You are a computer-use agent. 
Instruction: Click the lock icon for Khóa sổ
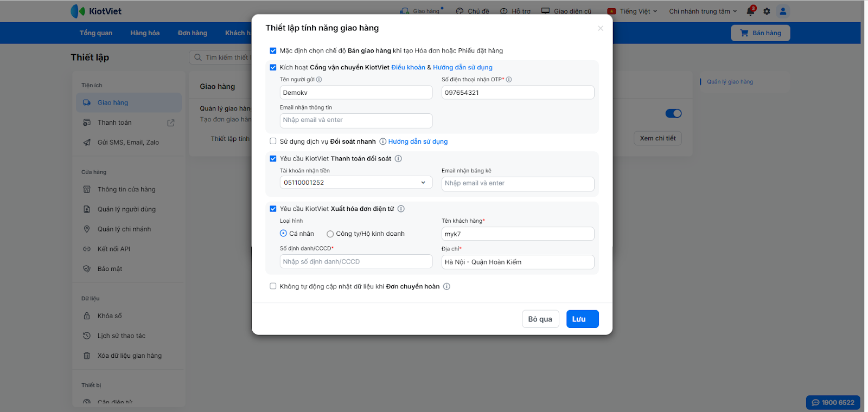pyautogui.click(x=87, y=316)
